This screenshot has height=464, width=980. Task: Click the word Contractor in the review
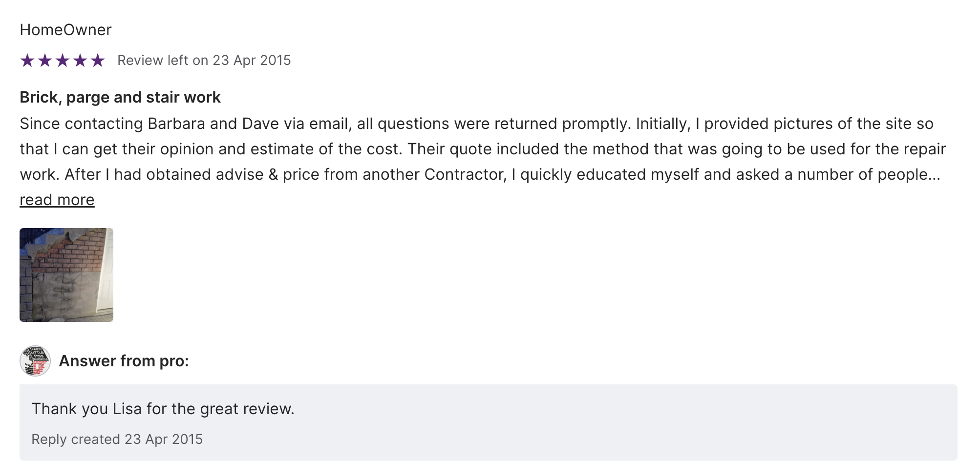465,174
